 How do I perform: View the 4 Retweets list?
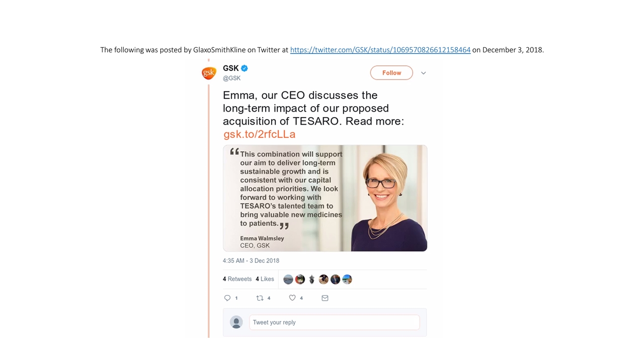[x=237, y=279]
